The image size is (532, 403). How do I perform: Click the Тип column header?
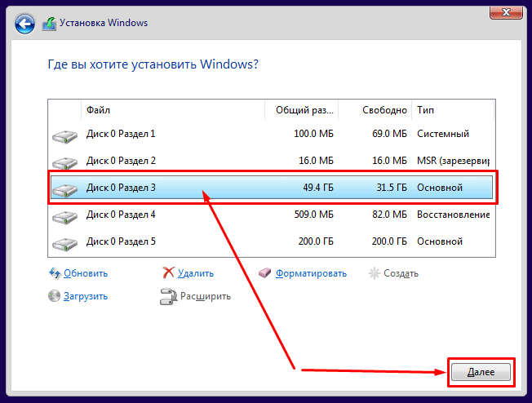click(x=453, y=110)
